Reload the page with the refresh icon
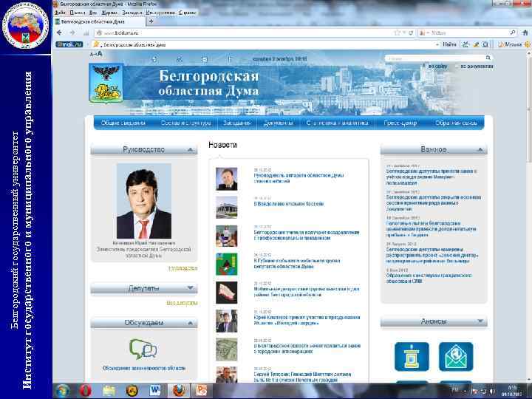This screenshot has width=532, height=399. click(x=411, y=33)
